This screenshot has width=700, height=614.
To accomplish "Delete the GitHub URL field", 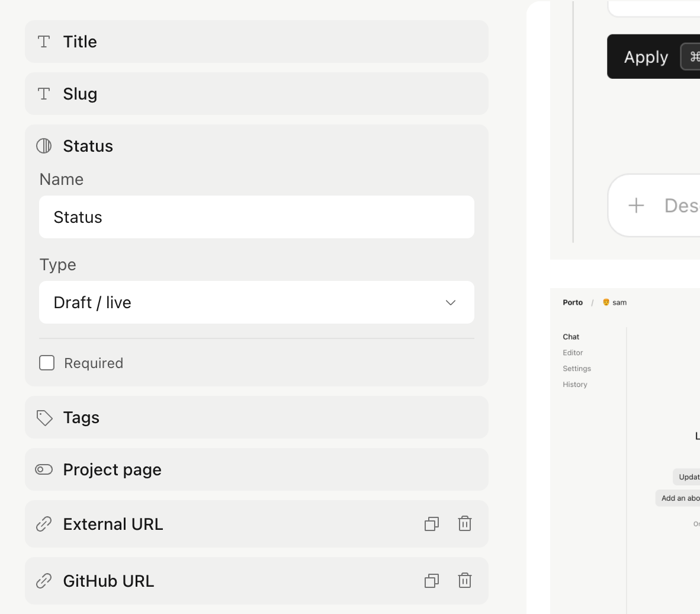I will pyautogui.click(x=465, y=580).
